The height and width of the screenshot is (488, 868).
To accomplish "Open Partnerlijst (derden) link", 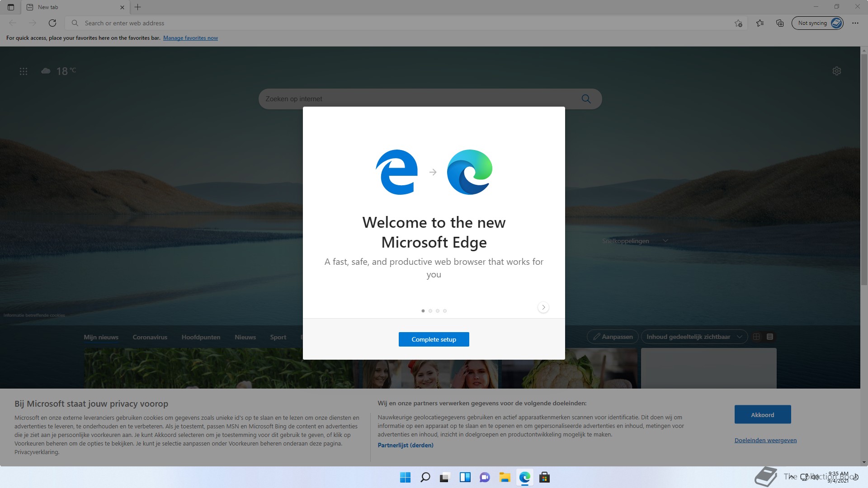I will [406, 445].
